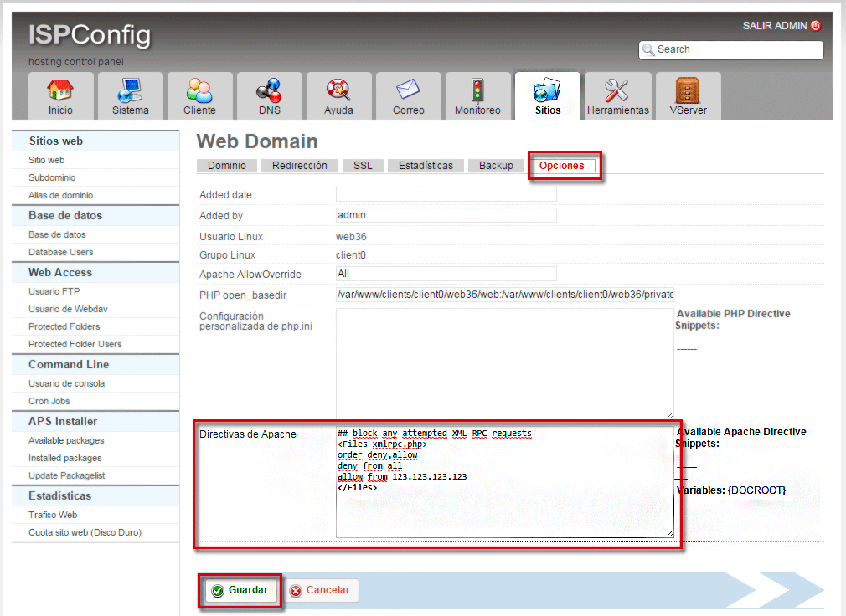Open Trafico Web in sidebar
846x616 pixels.
[52, 515]
